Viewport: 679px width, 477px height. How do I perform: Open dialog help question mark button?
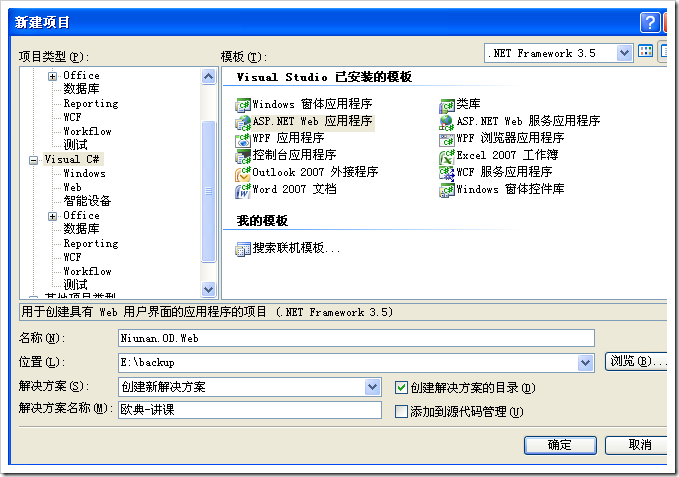[650, 22]
